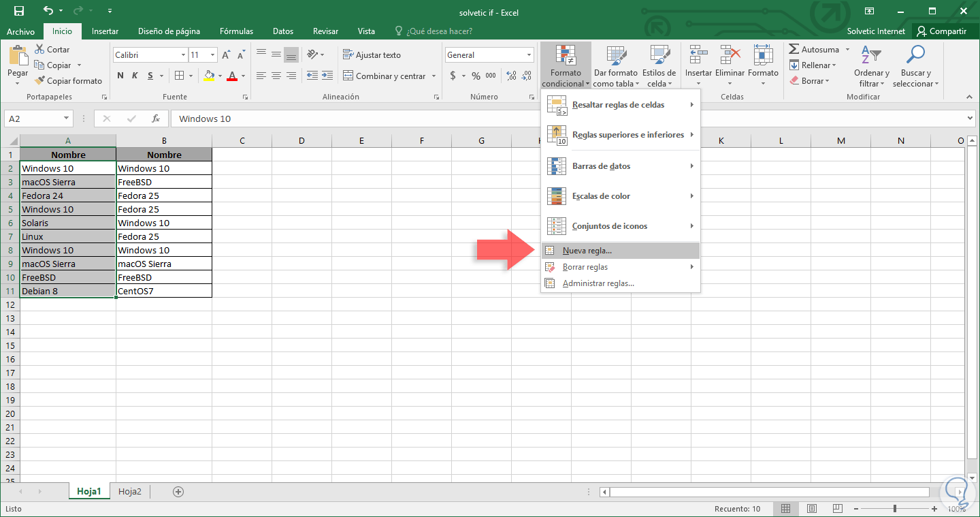Click the text orientation icon
This screenshot has height=517, width=980.
[313, 54]
